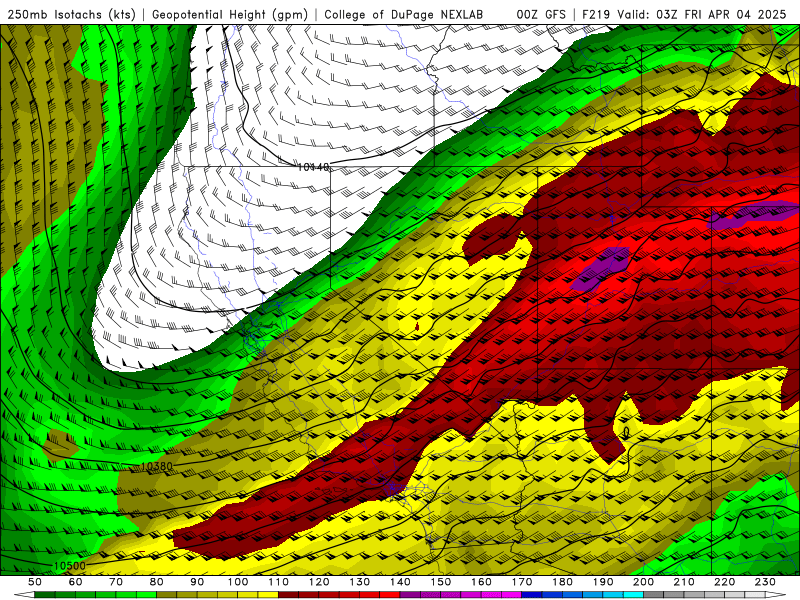800x600 pixels.
Task: Click the 90 value on the color scale
Action: [197, 582]
